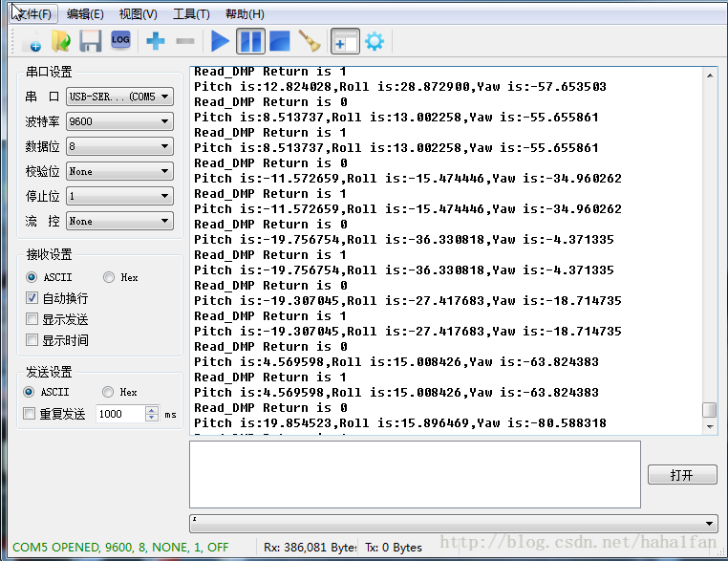This screenshot has height=561, width=728.
Task: Enable the 显示发送 checkbox
Action: (x=32, y=319)
